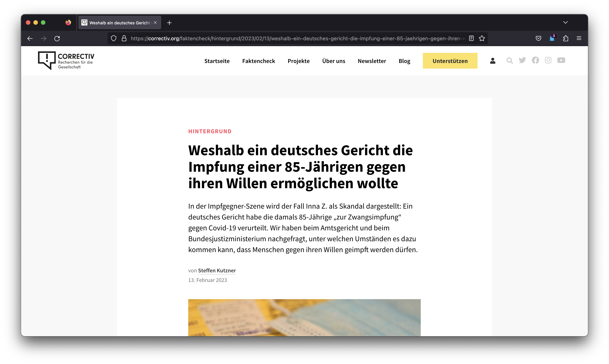Open the Über uns menu item
609x364 pixels.
pyautogui.click(x=334, y=61)
